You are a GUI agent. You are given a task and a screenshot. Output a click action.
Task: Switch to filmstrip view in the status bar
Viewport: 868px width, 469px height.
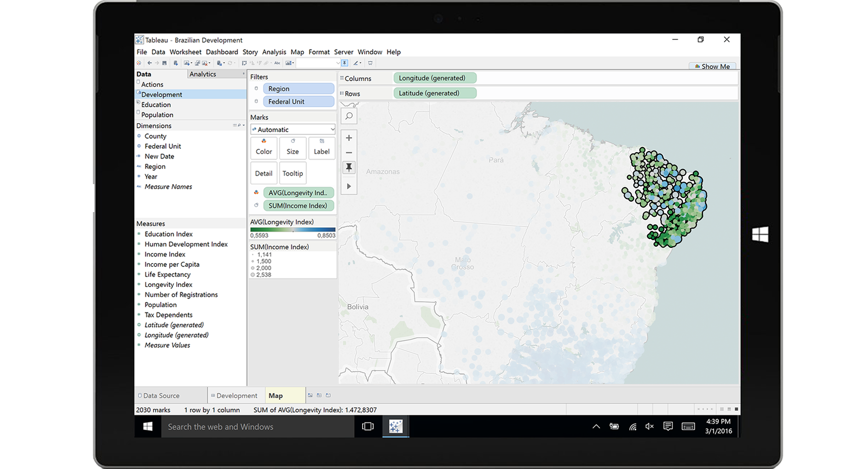tap(729, 409)
